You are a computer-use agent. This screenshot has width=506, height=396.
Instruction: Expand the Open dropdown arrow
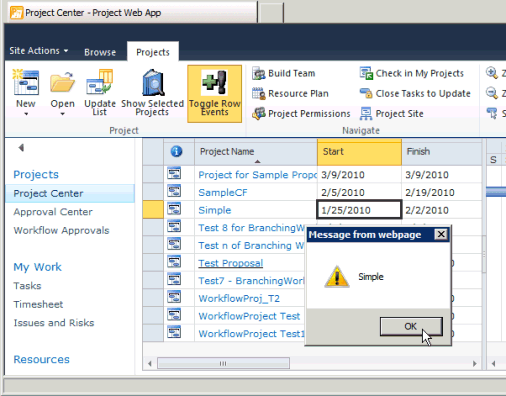click(62, 114)
